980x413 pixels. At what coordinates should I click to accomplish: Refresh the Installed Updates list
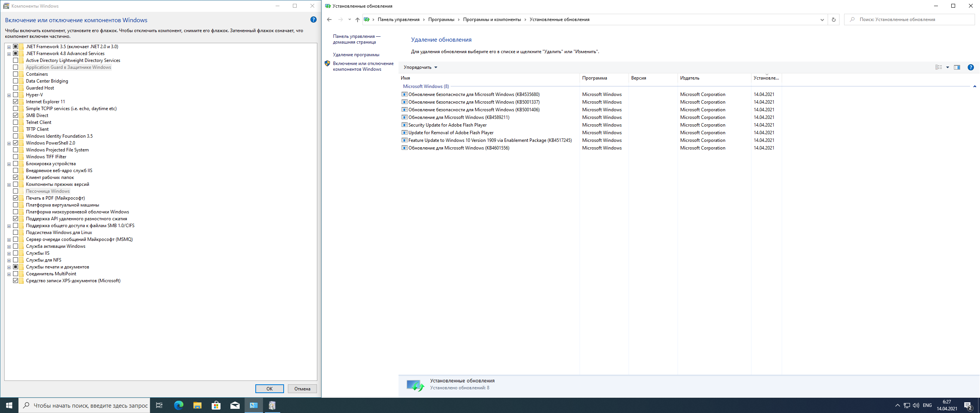[x=833, y=20]
